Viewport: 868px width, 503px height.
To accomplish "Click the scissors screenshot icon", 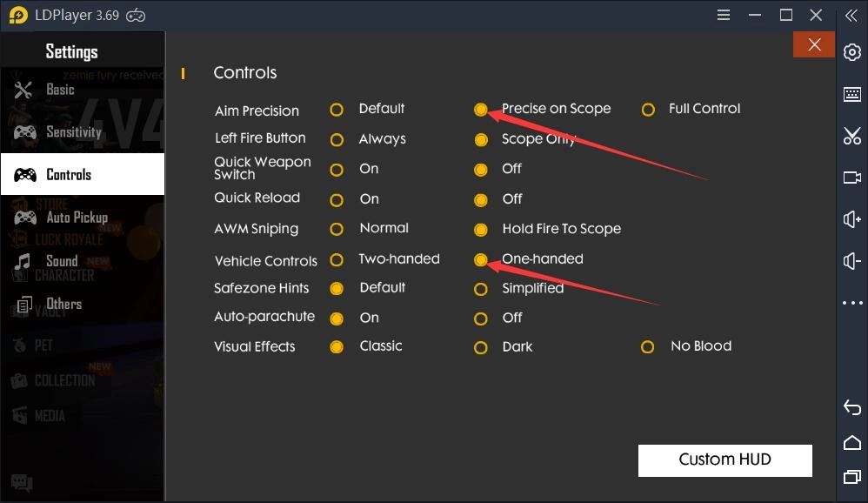I will coord(852,136).
